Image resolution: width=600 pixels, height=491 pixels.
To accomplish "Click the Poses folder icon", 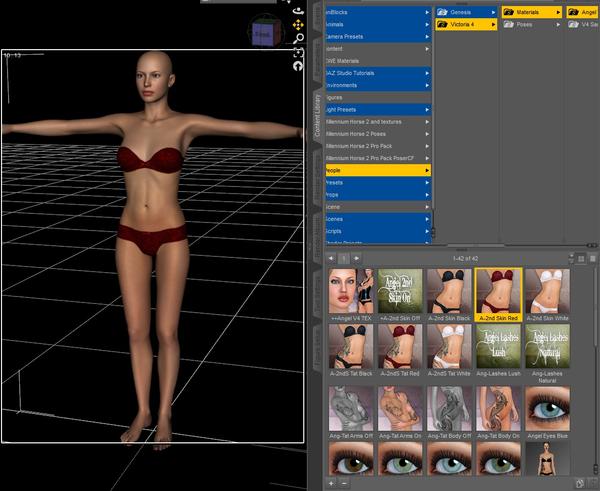I will pyautogui.click(x=509, y=24).
